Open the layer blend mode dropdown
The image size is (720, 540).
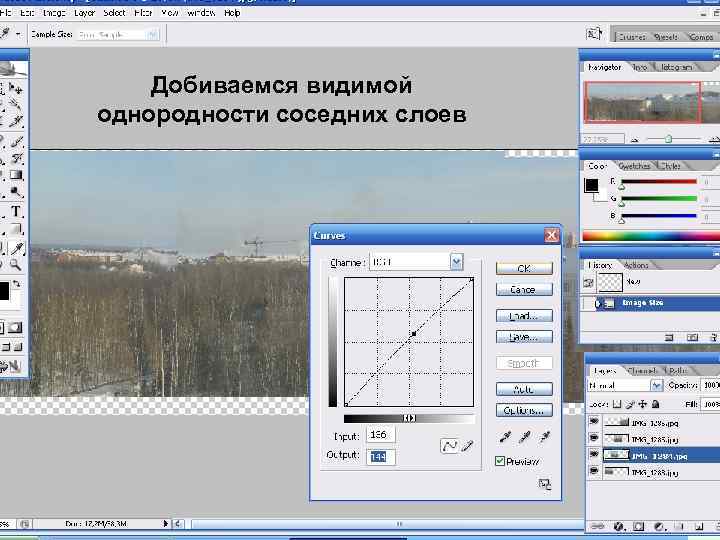pos(657,385)
